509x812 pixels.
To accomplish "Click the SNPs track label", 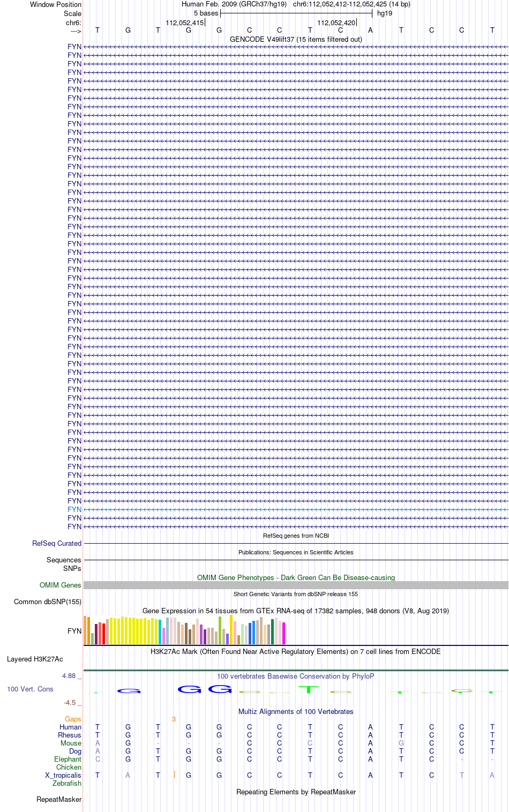I will tap(72, 568).
